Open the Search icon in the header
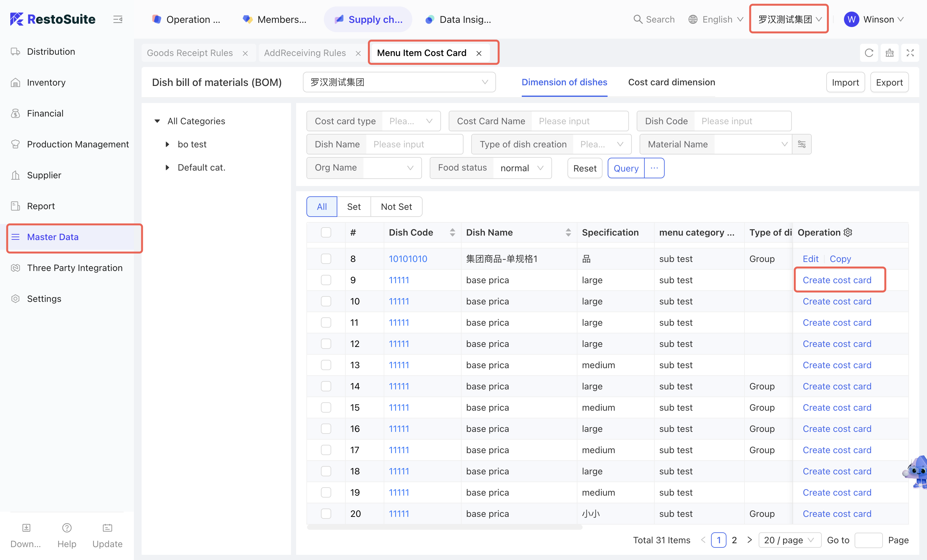 [637, 19]
